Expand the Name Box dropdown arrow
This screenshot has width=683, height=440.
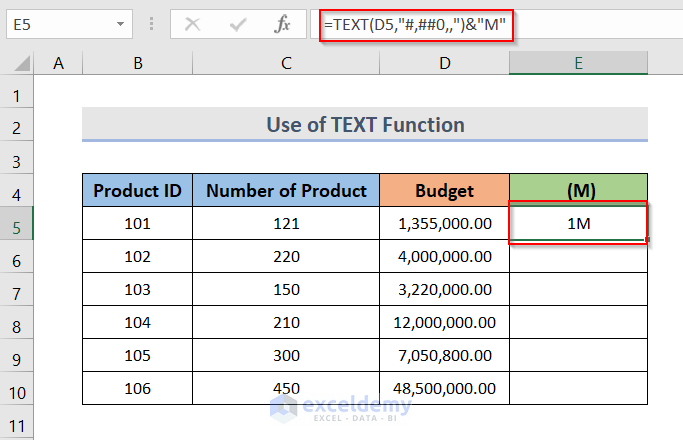click(120, 23)
